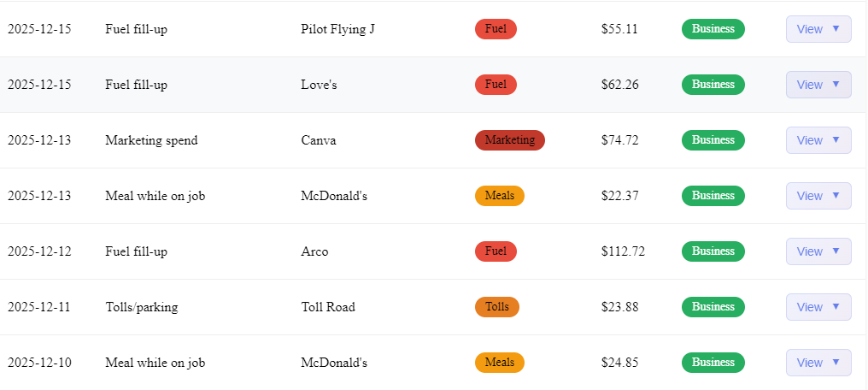Click Business badge on Love's row
Viewport: 868px width, 390px height.
713,85
